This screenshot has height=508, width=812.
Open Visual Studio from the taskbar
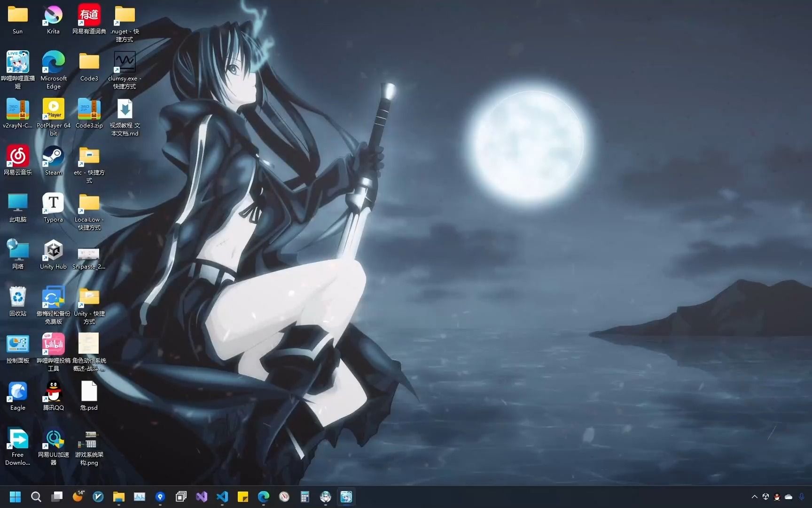202,497
